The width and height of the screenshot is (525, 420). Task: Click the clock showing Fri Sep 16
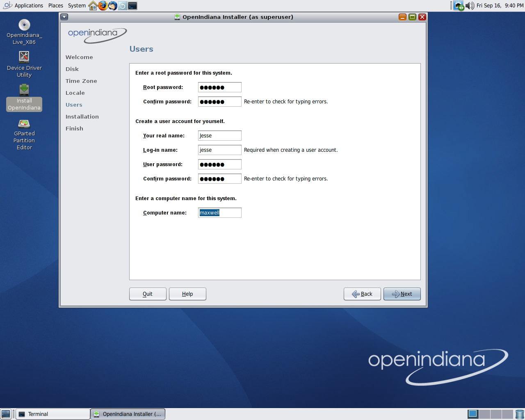point(500,6)
